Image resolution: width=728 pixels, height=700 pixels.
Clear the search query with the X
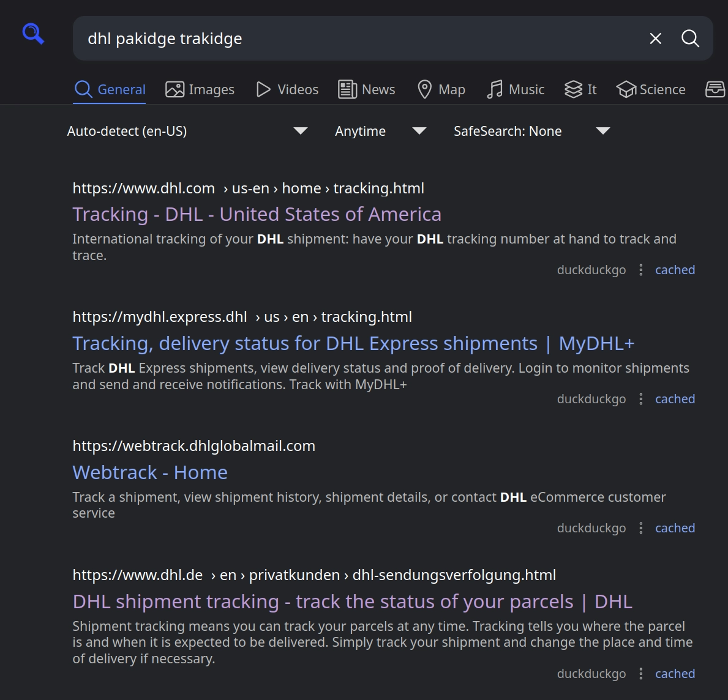tap(655, 39)
